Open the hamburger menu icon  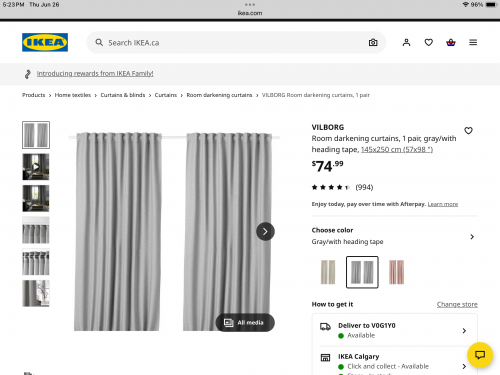[x=473, y=42]
